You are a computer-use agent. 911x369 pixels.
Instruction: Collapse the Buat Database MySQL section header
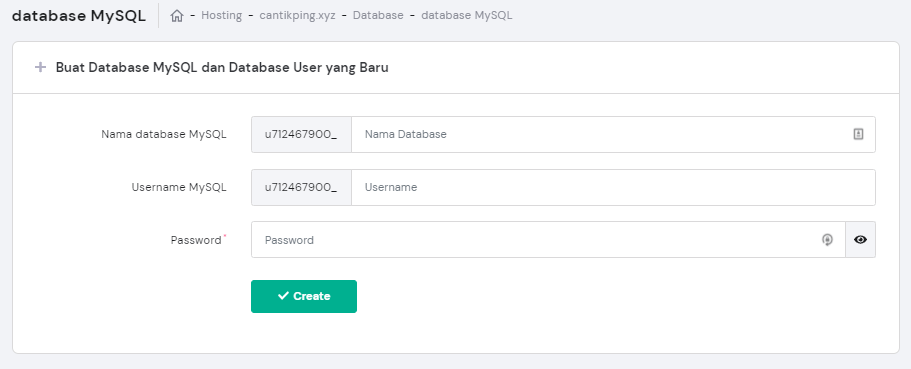pyautogui.click(x=456, y=67)
